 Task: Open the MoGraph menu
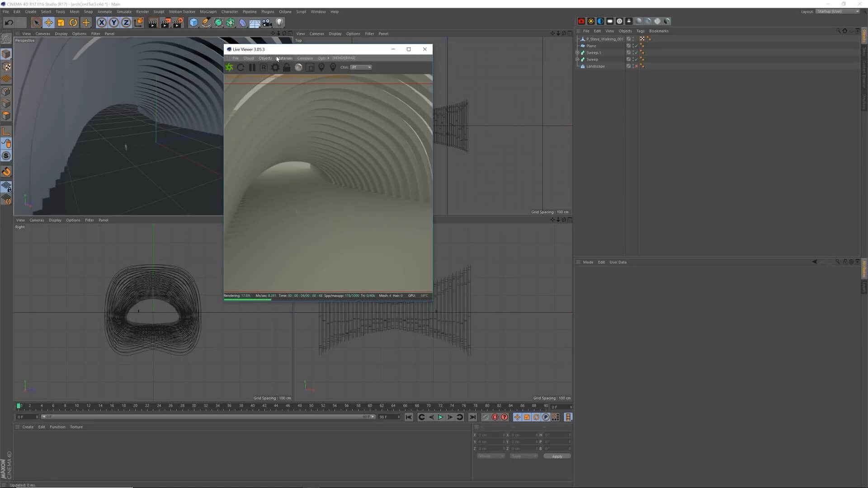(x=208, y=12)
